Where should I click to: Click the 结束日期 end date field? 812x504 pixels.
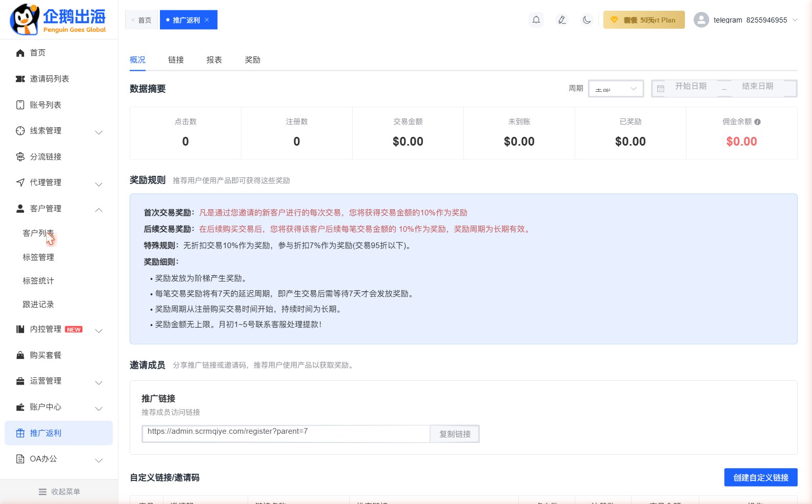[757, 86]
